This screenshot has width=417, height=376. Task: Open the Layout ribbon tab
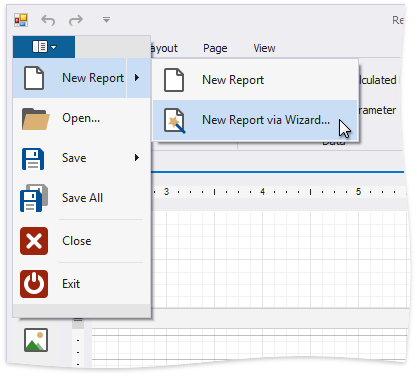pyautogui.click(x=165, y=48)
